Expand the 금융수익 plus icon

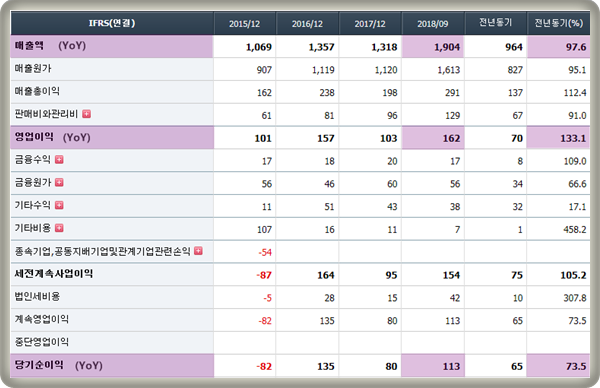point(59,160)
